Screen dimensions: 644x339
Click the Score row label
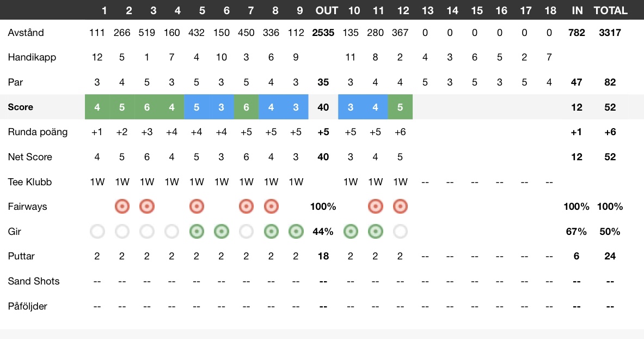[x=21, y=107]
